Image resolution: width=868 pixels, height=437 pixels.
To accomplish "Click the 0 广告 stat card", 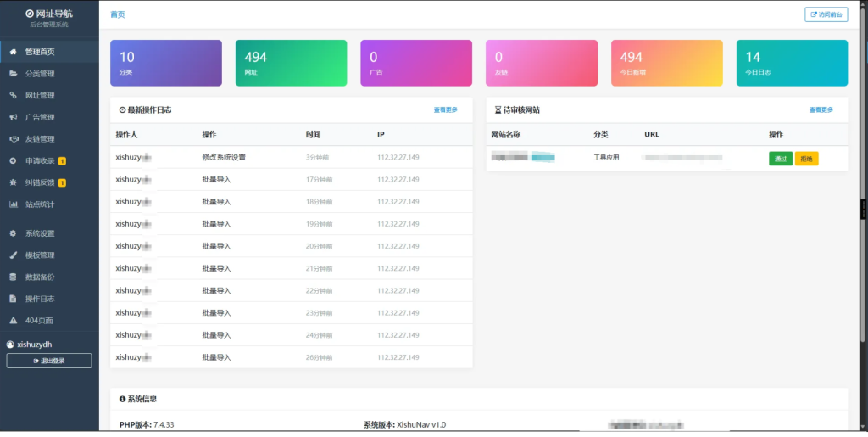I will coord(416,63).
